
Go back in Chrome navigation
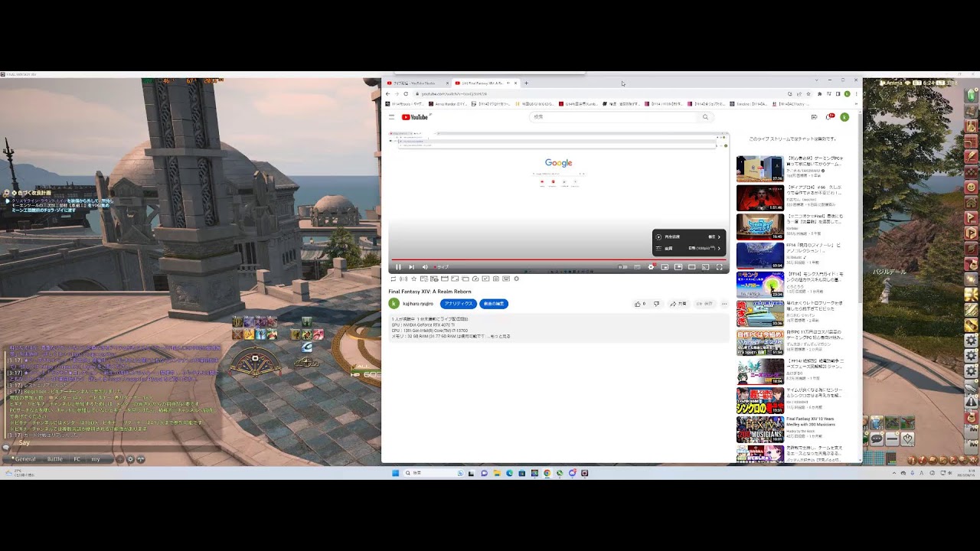(x=387, y=94)
